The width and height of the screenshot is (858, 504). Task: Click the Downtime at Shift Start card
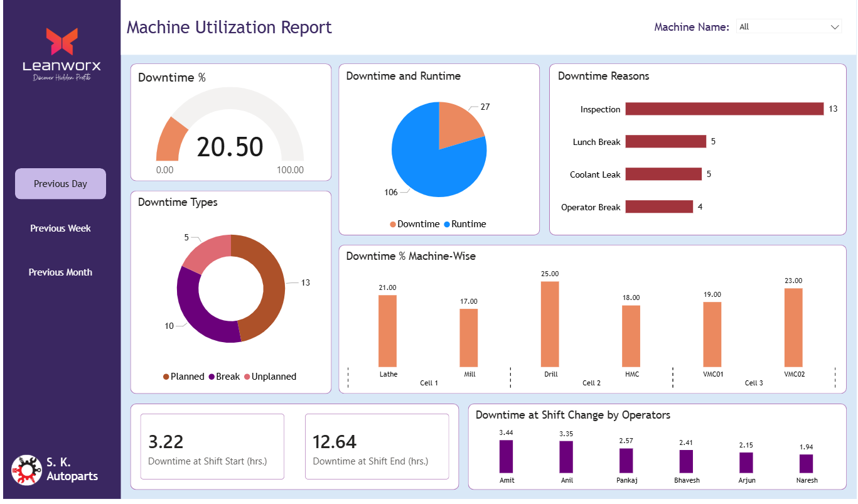click(x=212, y=446)
